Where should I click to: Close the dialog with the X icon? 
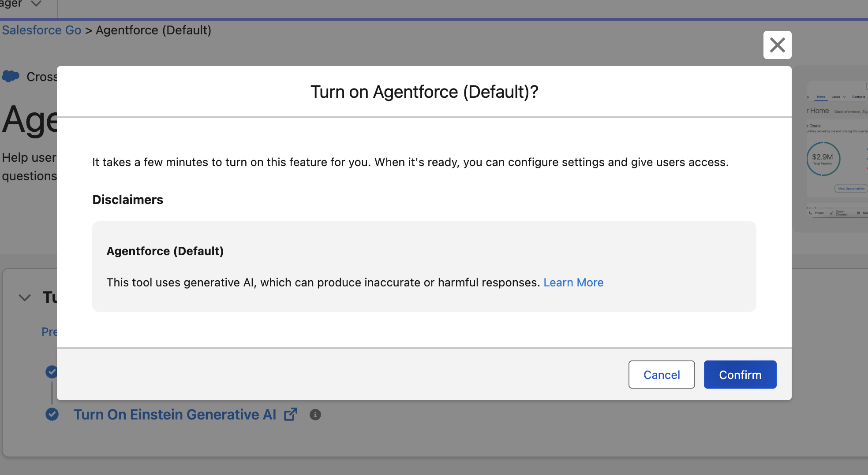pyautogui.click(x=777, y=45)
